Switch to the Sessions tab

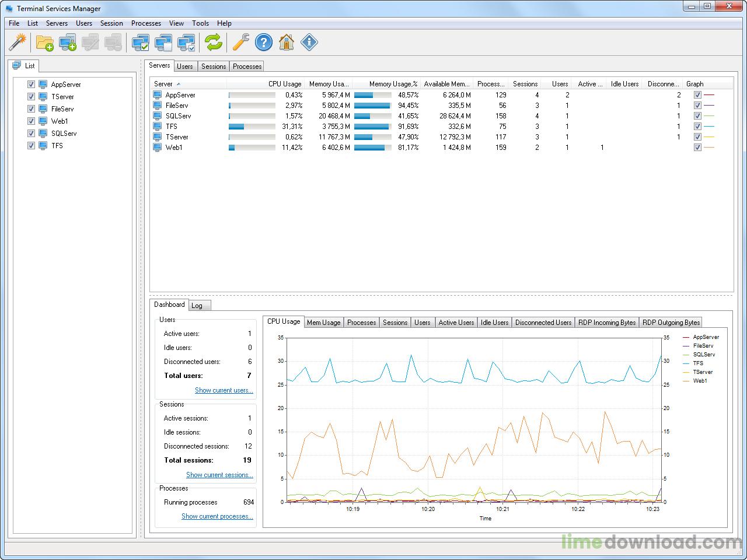(x=214, y=66)
